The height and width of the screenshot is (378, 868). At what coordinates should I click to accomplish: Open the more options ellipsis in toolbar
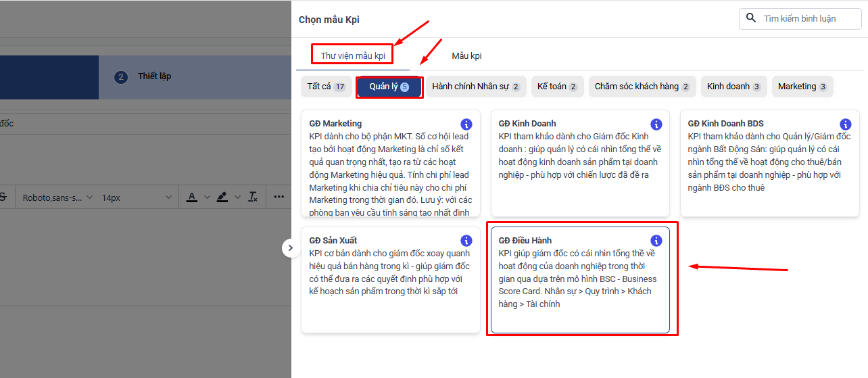coord(279,197)
